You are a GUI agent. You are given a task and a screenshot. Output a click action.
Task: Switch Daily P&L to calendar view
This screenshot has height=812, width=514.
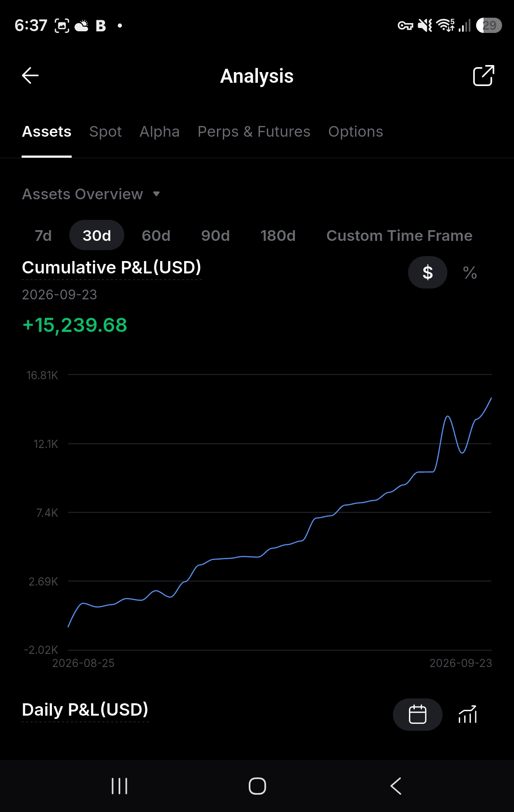(x=418, y=714)
